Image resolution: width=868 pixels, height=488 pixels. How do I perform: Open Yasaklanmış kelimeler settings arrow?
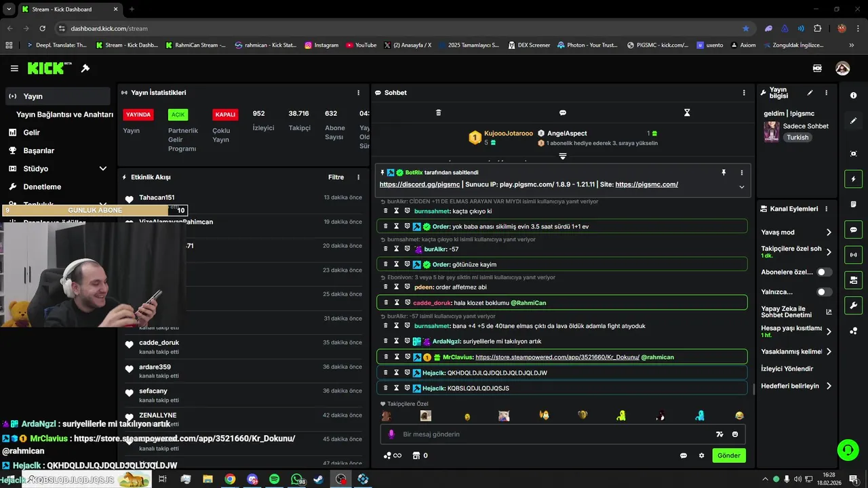tap(829, 352)
